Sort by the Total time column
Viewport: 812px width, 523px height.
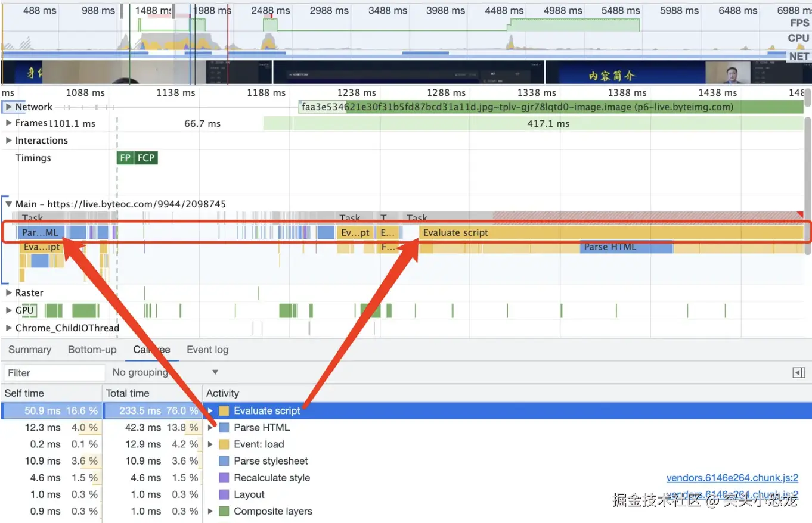(x=153, y=393)
